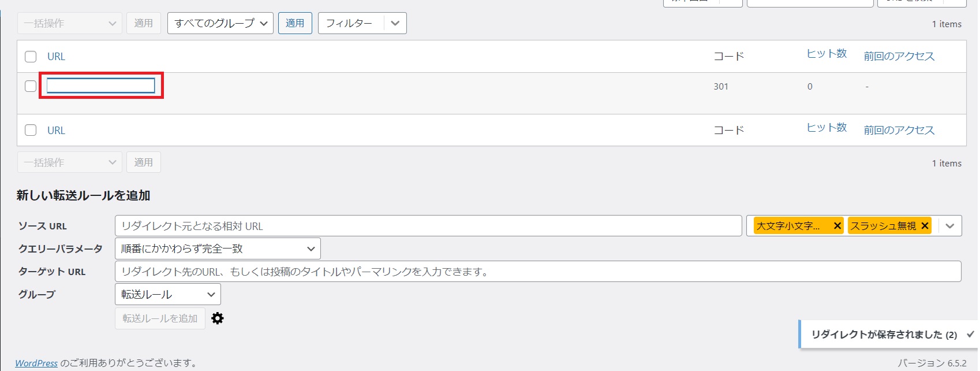
Task: Sort by 前回のアクセス in table header
Action: [x=899, y=57]
